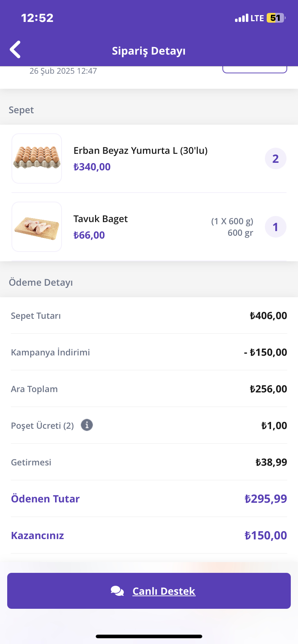The width and height of the screenshot is (298, 644).
Task: Tap the home indicator bar at bottom
Action: pos(149,636)
